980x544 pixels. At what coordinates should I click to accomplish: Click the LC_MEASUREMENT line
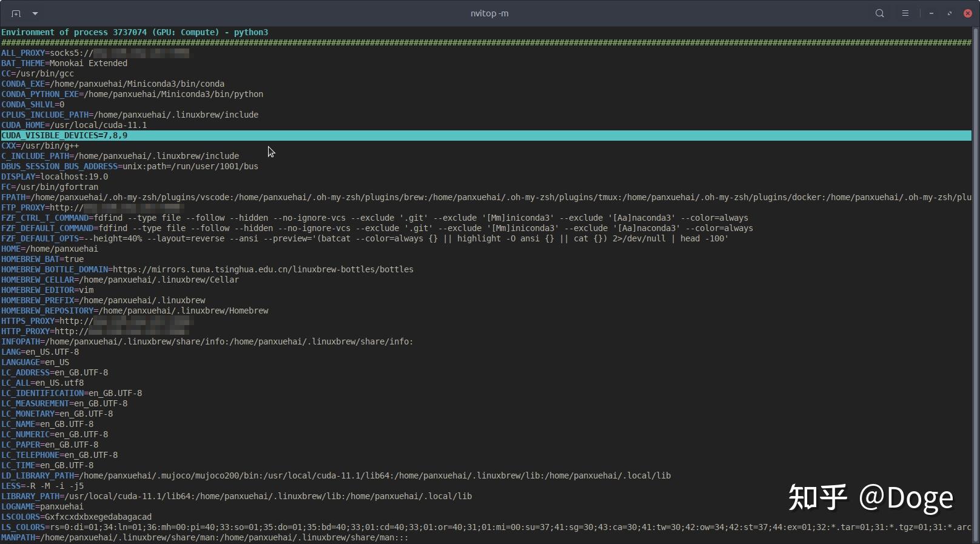64,403
